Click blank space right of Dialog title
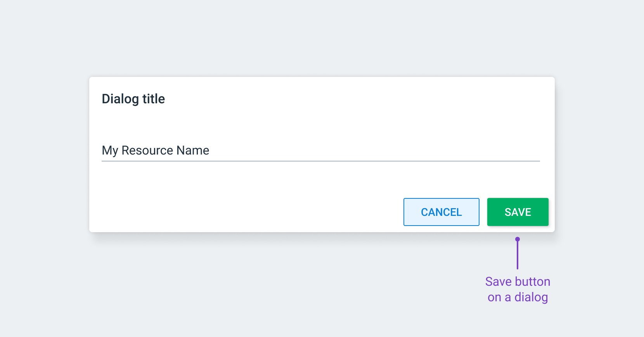This screenshot has width=644, height=337. click(349, 99)
